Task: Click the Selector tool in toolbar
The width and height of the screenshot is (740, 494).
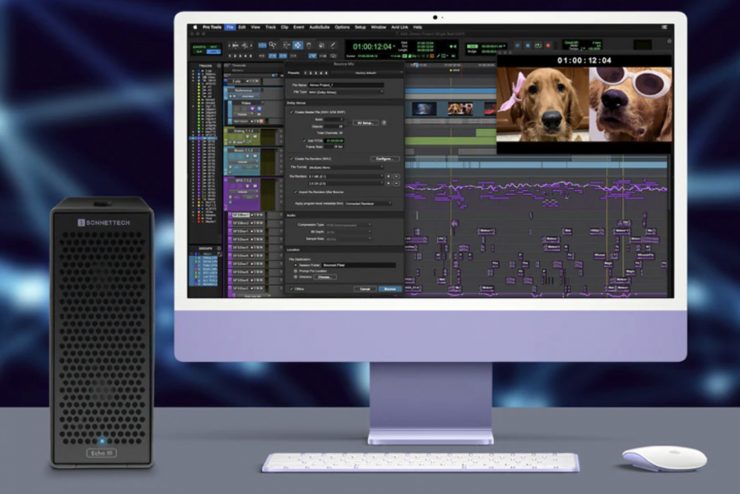Action: (x=297, y=45)
